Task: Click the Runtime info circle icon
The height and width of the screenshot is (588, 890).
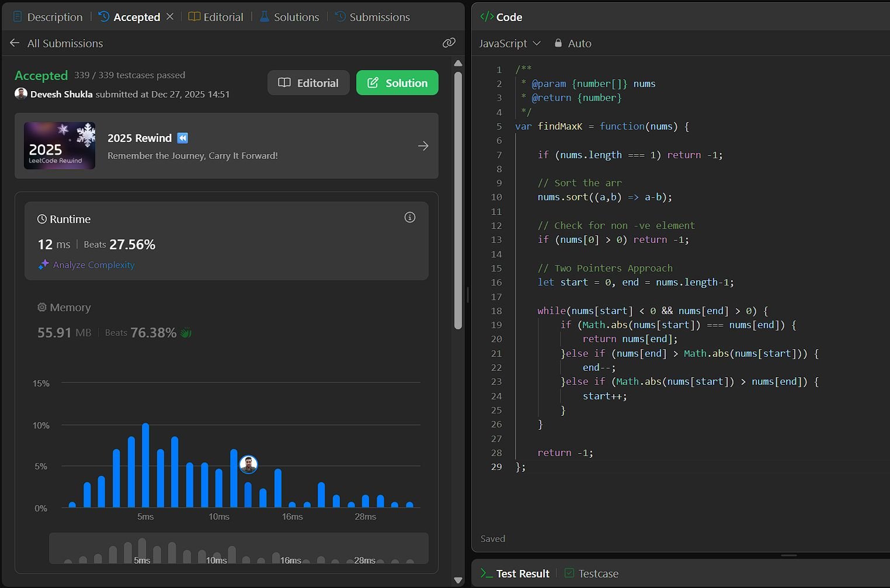Action: click(x=410, y=217)
